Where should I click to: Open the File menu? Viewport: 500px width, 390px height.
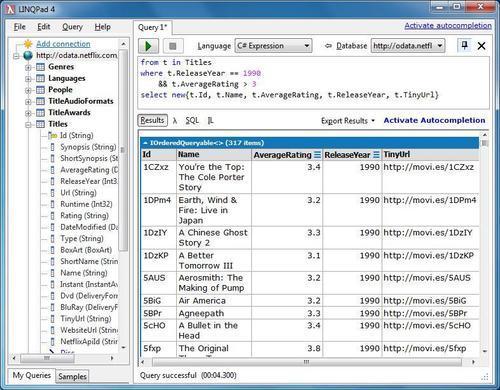coord(20,27)
